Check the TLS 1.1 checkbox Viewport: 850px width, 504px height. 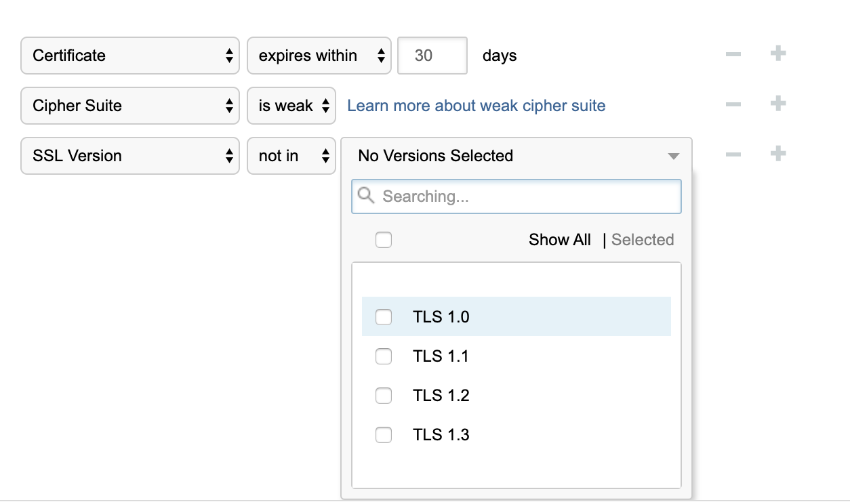click(x=384, y=356)
